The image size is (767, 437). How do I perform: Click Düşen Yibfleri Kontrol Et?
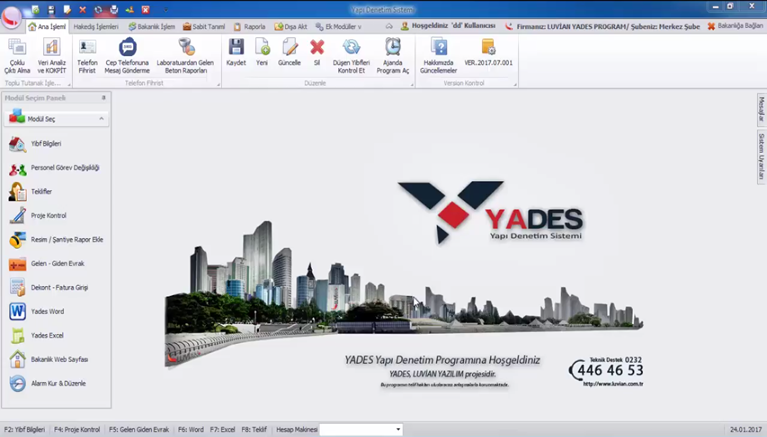[x=351, y=54]
